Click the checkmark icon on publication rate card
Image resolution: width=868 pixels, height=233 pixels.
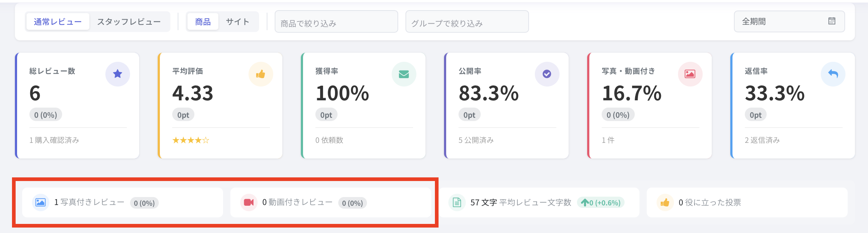[547, 74]
